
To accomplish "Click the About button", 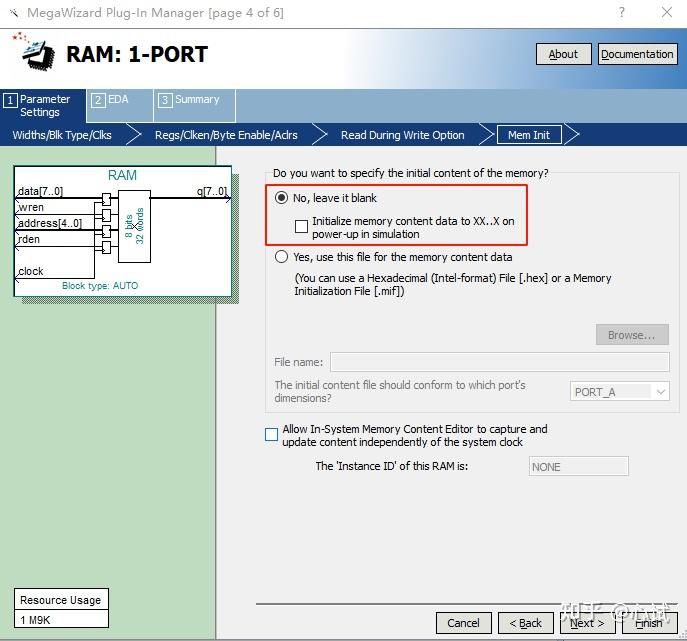I will coord(563,54).
